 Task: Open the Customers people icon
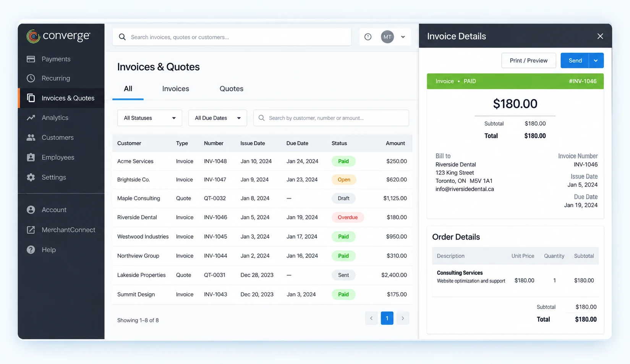coord(31,137)
